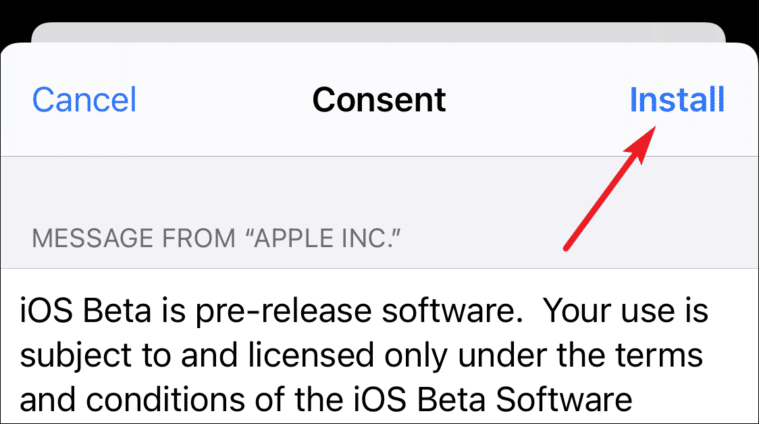The height and width of the screenshot is (424, 759).
Task: Click the red arrow annotation
Action: [x=610, y=188]
